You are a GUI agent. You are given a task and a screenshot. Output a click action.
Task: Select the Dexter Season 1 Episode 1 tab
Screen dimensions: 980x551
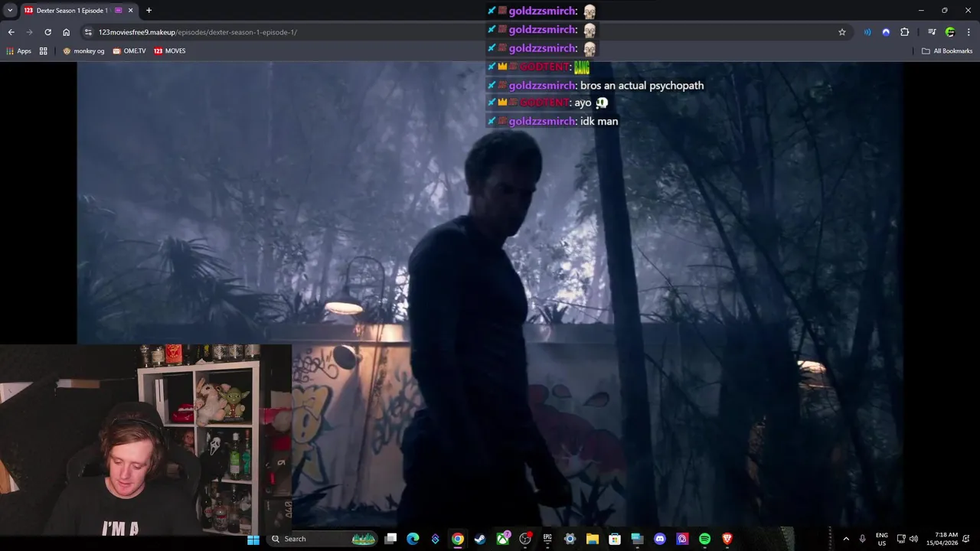pyautogui.click(x=79, y=11)
